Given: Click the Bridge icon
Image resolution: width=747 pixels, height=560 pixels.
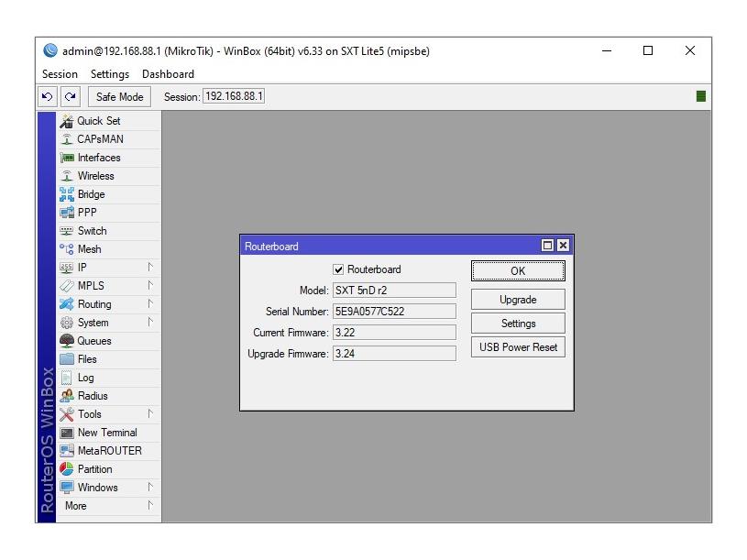Looking at the screenshot, I should pos(67,194).
